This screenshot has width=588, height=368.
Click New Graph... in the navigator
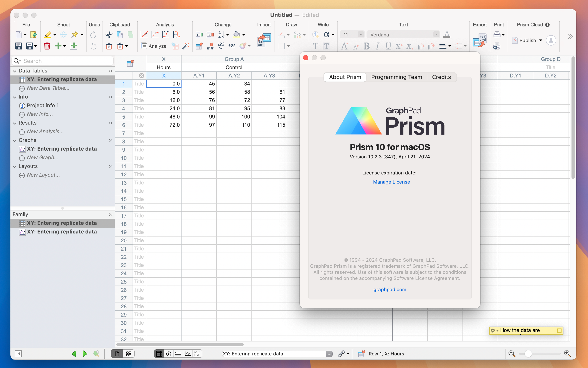coord(43,158)
